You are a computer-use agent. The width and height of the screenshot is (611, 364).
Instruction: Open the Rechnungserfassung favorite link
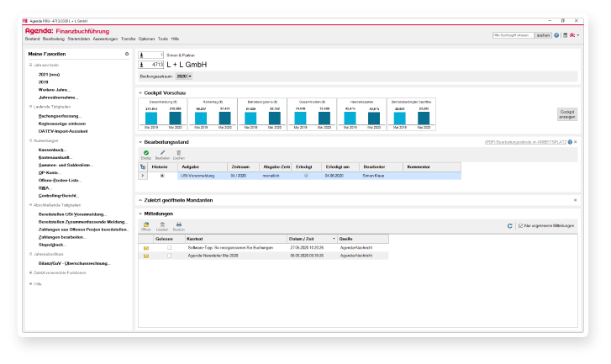pyautogui.click(x=60, y=115)
